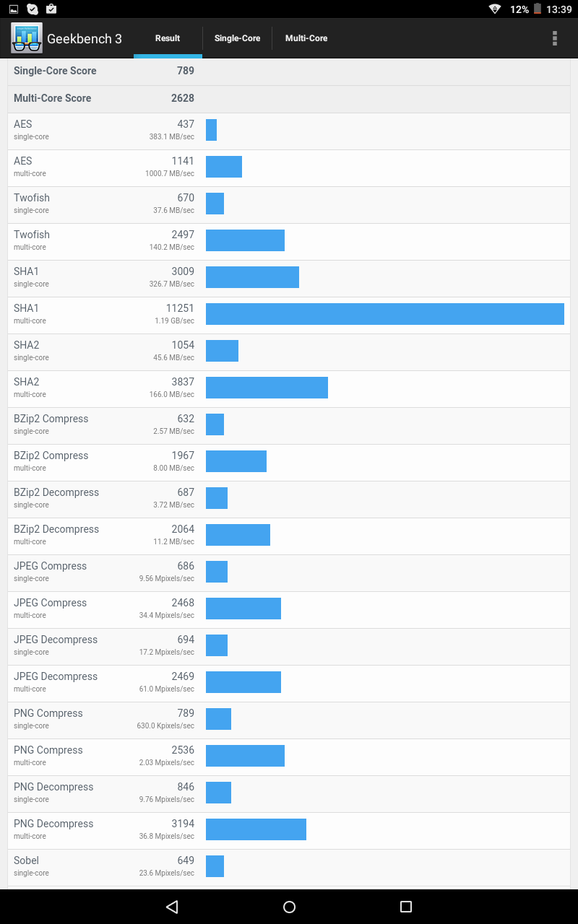Tap the Wi-Fi status icon

(495, 9)
